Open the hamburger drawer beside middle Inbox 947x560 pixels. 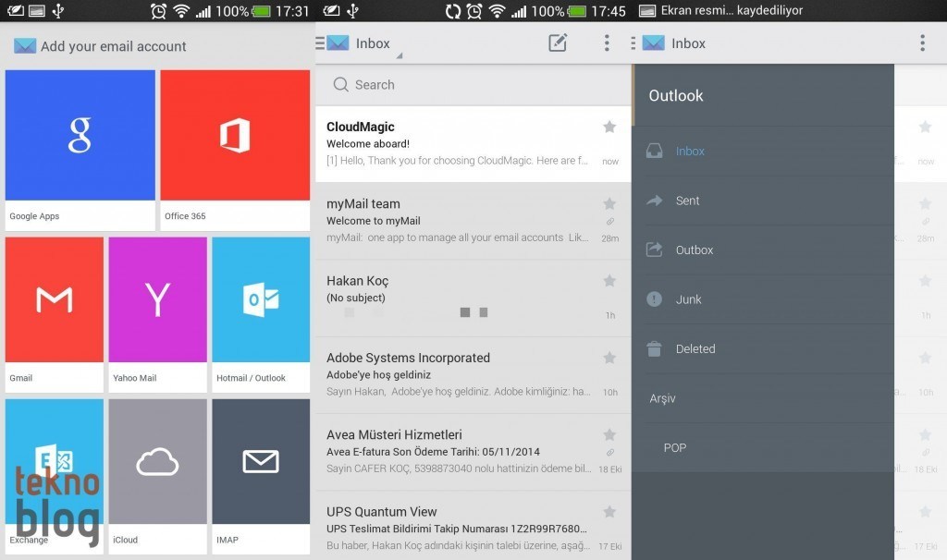[321, 43]
